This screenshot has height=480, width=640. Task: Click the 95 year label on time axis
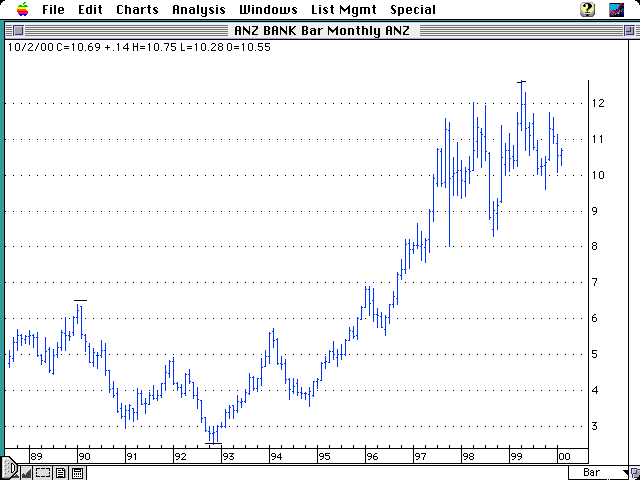point(324,456)
